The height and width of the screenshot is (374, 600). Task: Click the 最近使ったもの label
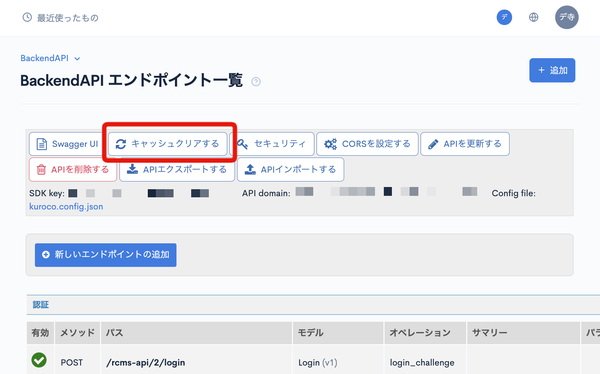tap(68, 18)
